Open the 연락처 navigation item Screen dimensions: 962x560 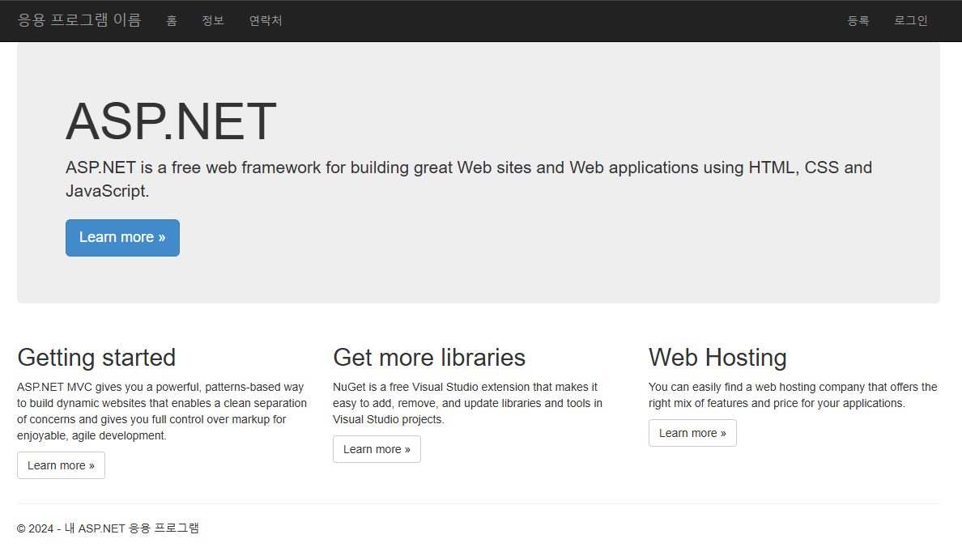(266, 21)
